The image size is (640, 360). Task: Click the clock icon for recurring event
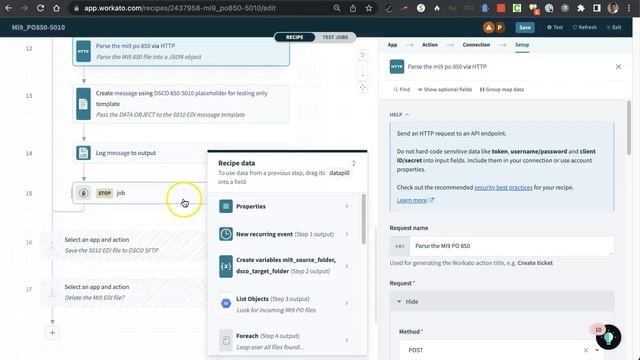tap(226, 234)
